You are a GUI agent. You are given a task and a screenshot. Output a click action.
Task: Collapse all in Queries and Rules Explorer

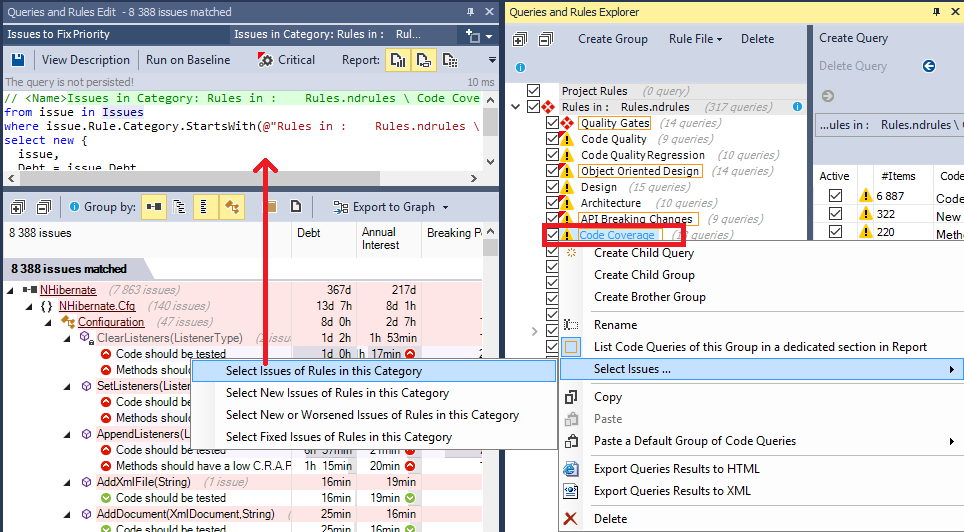tap(545, 39)
